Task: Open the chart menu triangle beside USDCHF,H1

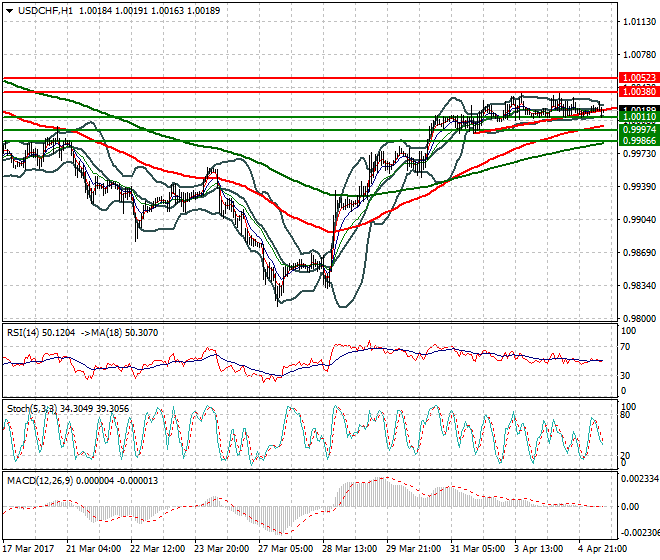Action: click(x=9, y=11)
